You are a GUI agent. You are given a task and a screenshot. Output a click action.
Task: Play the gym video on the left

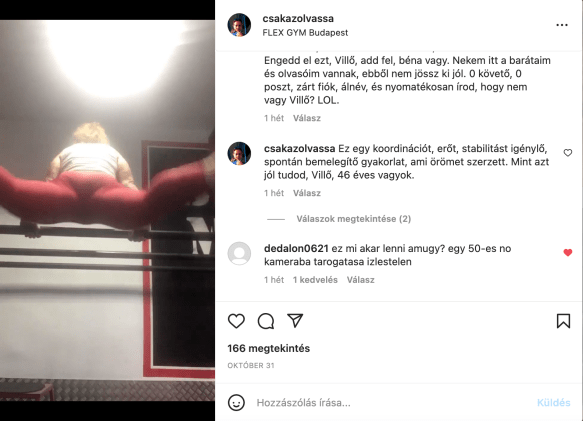pyautogui.click(x=107, y=210)
